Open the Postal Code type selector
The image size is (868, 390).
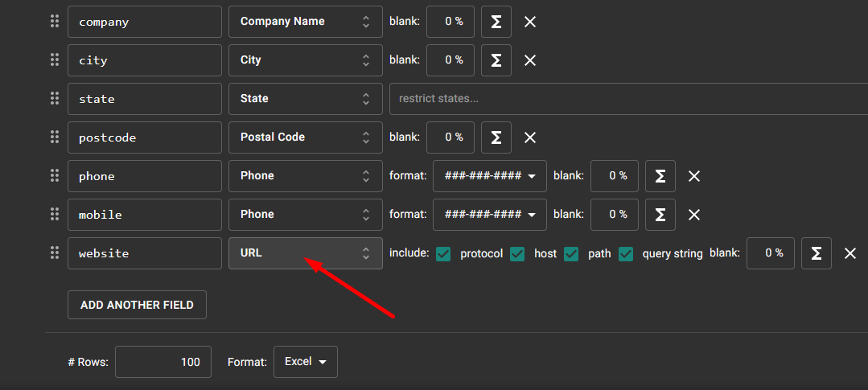point(306,138)
